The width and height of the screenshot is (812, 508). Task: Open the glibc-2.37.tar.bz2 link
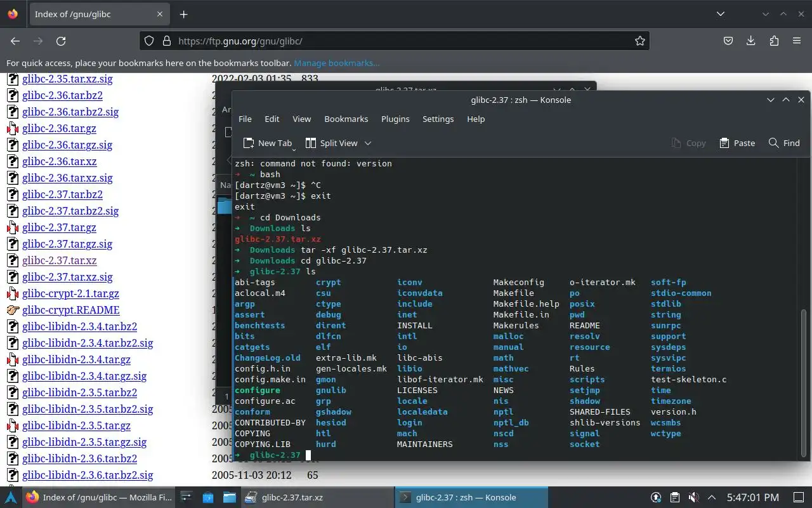click(62, 194)
